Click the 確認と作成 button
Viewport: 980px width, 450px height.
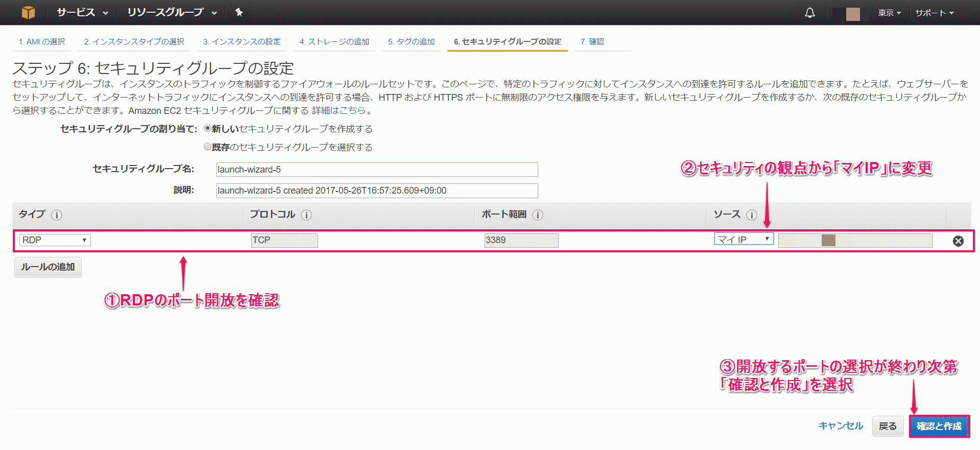(939, 426)
